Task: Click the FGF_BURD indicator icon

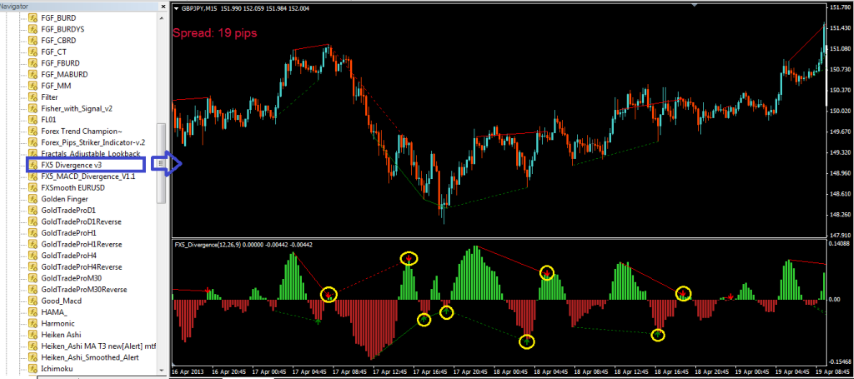Action: click(33, 17)
